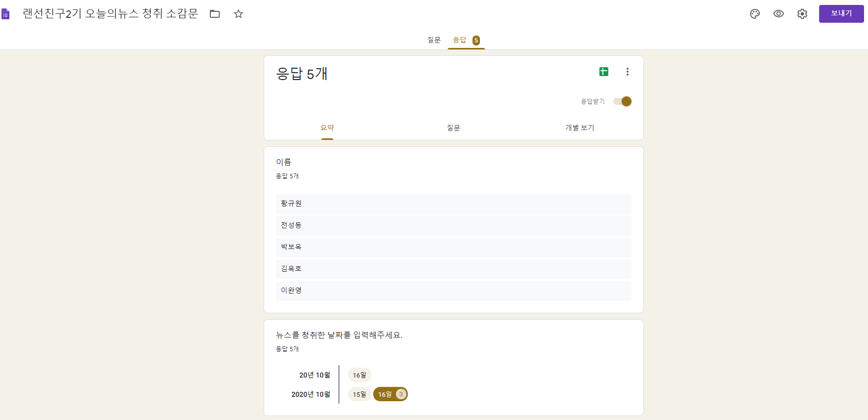Image resolution: width=868 pixels, height=420 pixels.
Task: Click the highlighted 16일 date chip
Action: click(390, 394)
